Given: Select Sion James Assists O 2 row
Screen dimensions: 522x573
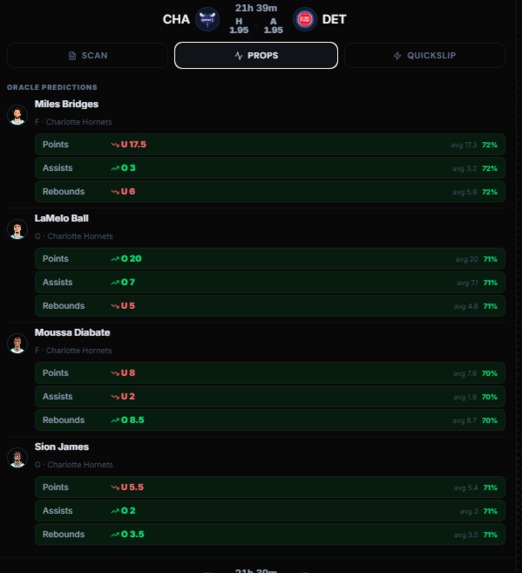Looking at the screenshot, I should coord(270,511).
